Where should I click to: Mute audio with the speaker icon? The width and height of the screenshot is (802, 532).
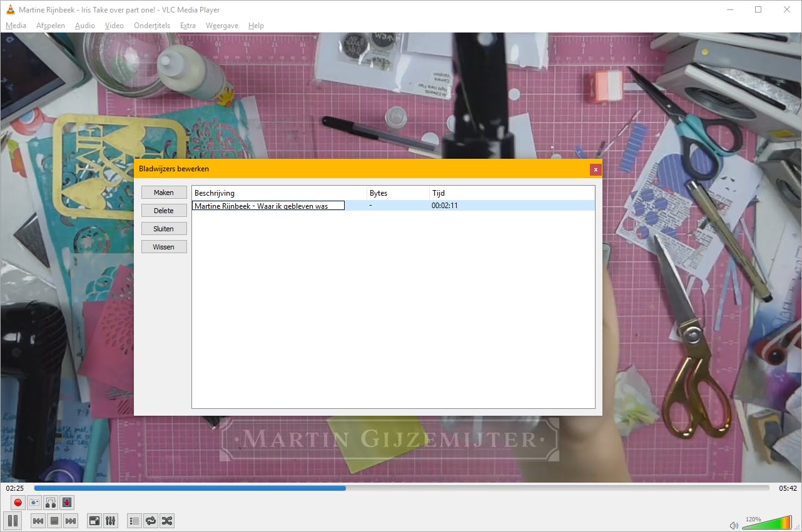coord(734,525)
